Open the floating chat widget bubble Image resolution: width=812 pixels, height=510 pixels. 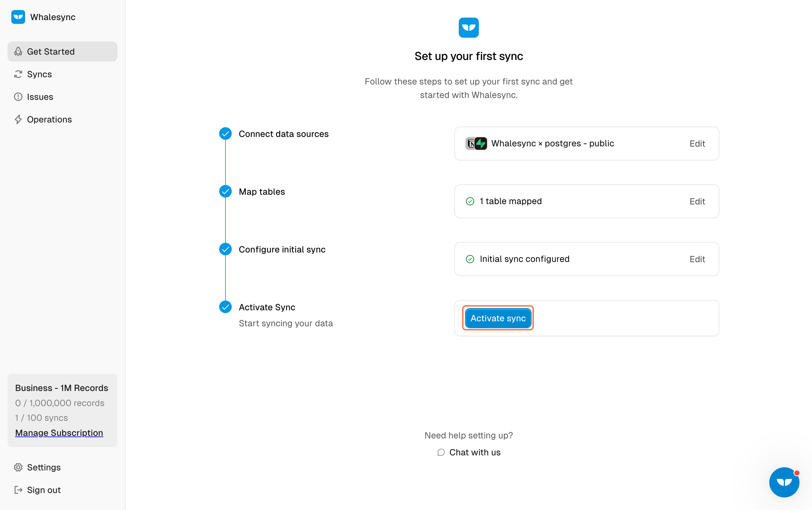click(x=784, y=482)
